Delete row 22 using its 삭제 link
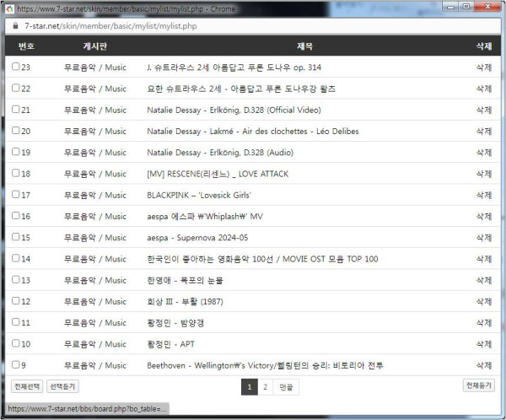Screen dimensions: 506x420 [x=483, y=89]
